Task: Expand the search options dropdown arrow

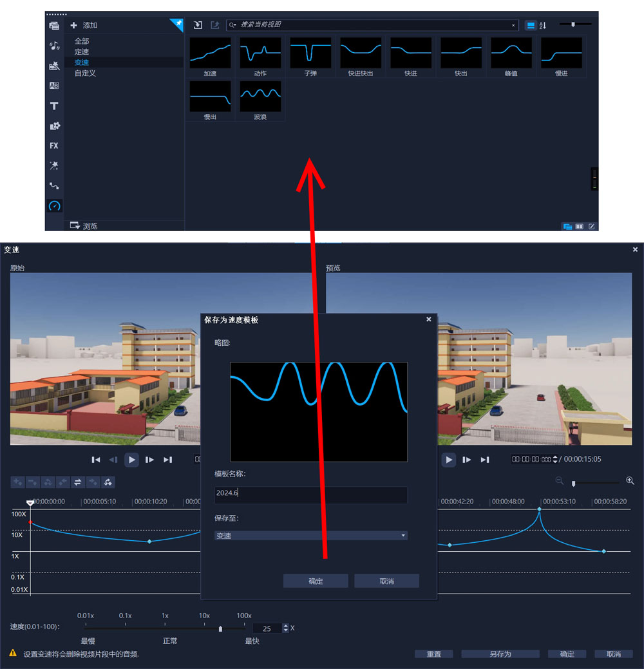Action: [233, 25]
